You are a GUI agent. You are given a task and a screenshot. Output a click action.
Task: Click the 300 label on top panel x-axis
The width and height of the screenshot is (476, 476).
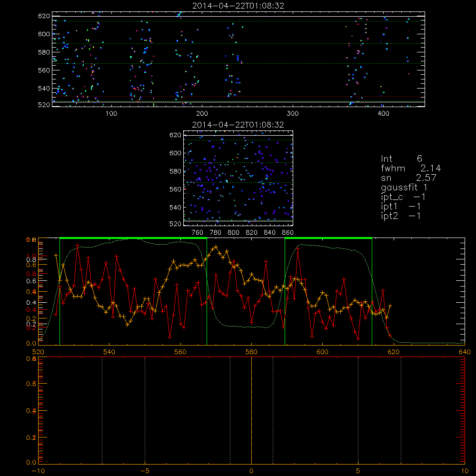pos(293,114)
